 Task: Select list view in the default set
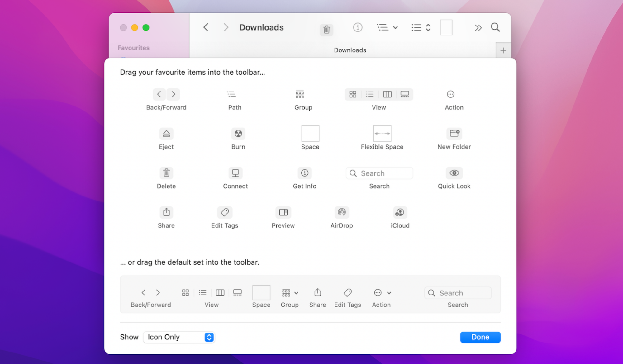(202, 293)
